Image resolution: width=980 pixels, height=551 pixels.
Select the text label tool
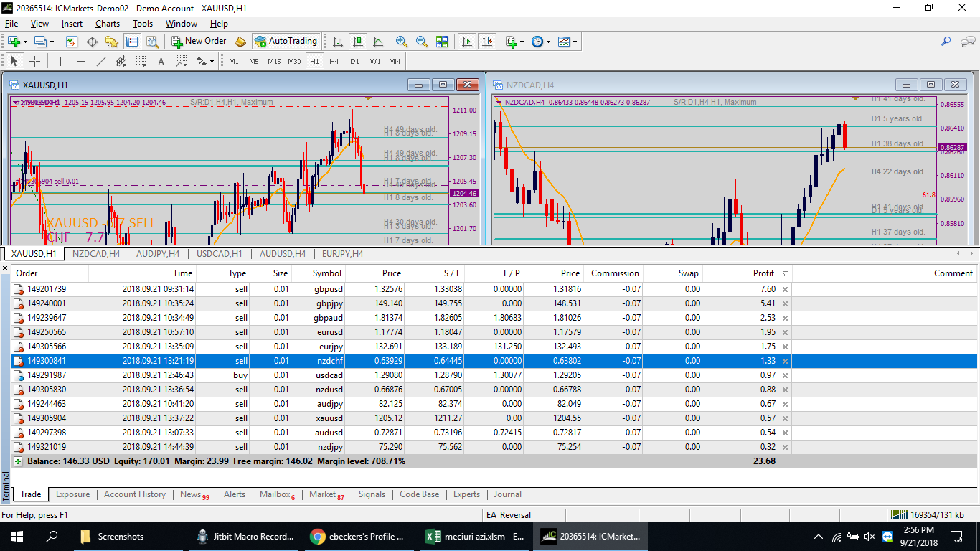(161, 61)
